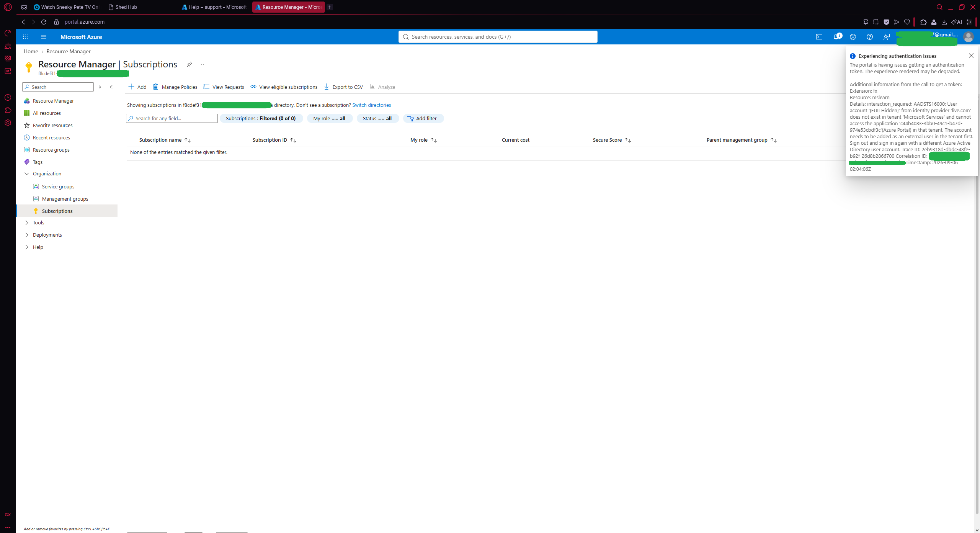Collapse the sidebar with double chevron
This screenshot has height=533, width=980.
pos(111,87)
